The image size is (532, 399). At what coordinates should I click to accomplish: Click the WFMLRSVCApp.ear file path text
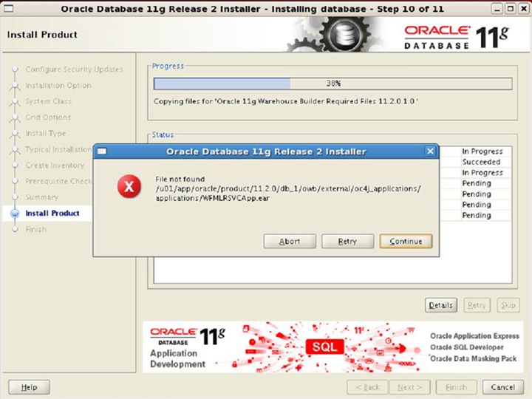(288, 193)
